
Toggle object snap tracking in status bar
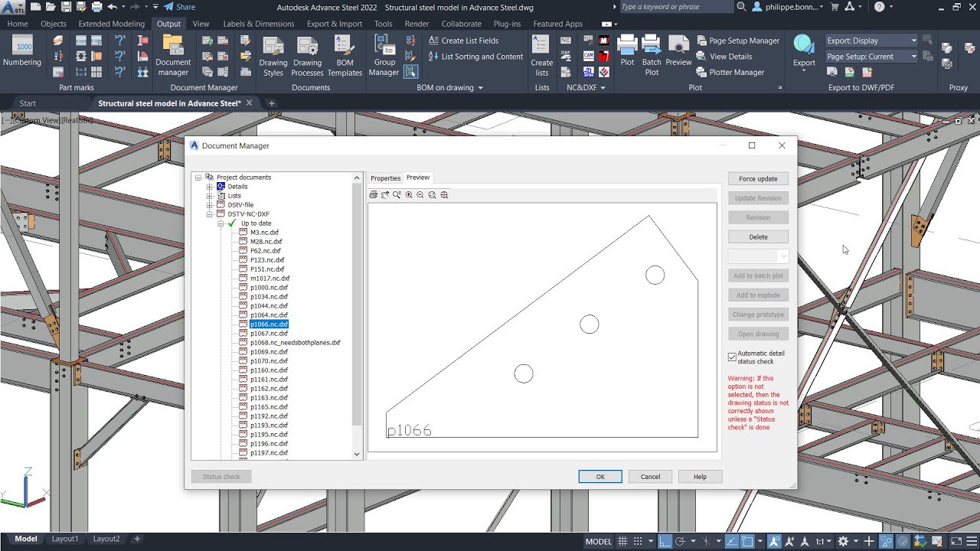[731, 541]
